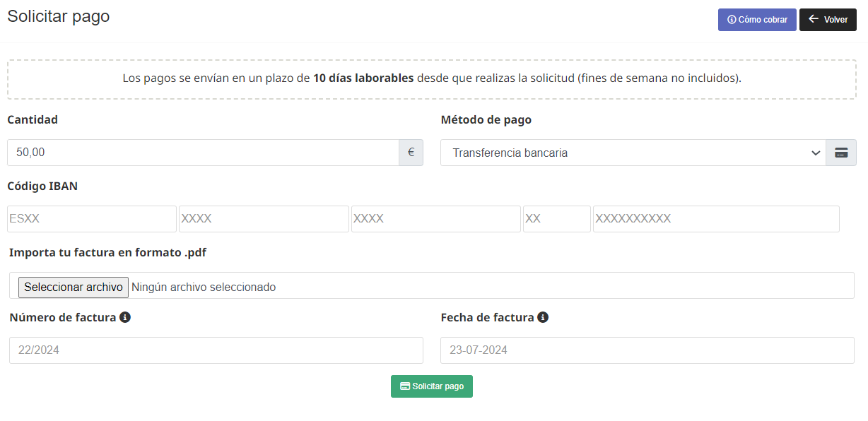The height and width of the screenshot is (421, 868).
Task: Focus the Número de factura input
Action: coord(216,350)
